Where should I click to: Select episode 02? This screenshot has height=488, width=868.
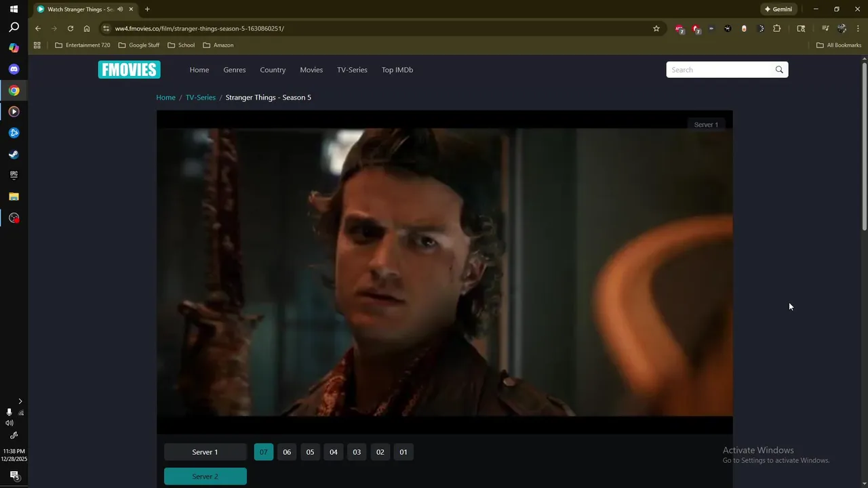(x=380, y=452)
